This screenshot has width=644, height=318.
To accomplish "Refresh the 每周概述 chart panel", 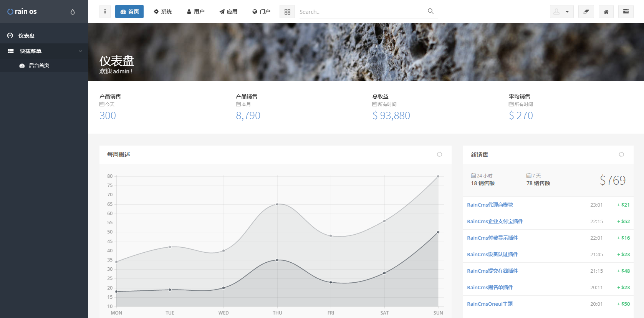I will 439,154.
